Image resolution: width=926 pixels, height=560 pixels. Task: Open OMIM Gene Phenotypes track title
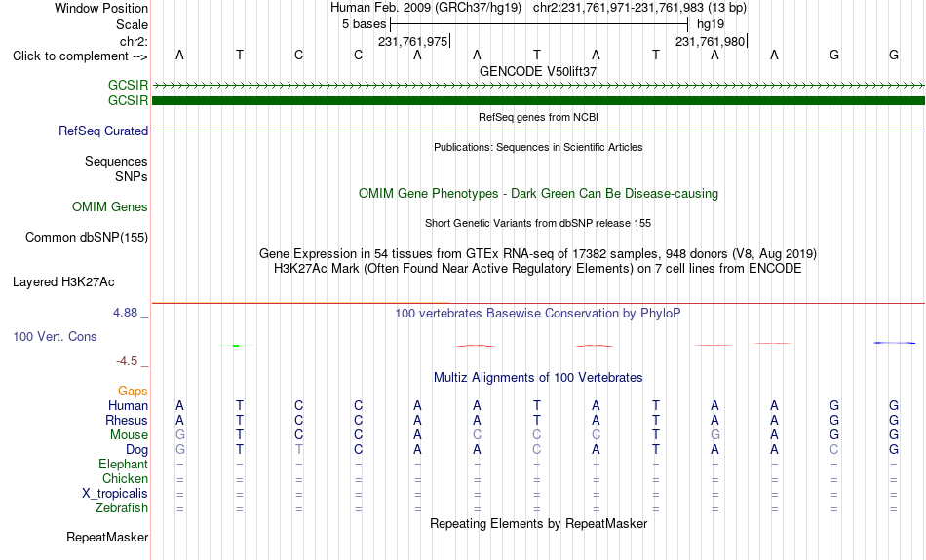click(x=538, y=194)
